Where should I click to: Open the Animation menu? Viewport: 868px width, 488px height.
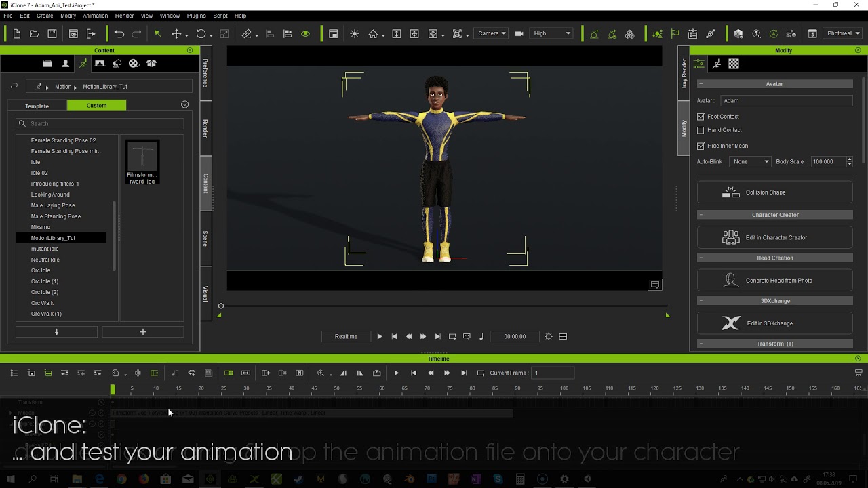coord(95,16)
